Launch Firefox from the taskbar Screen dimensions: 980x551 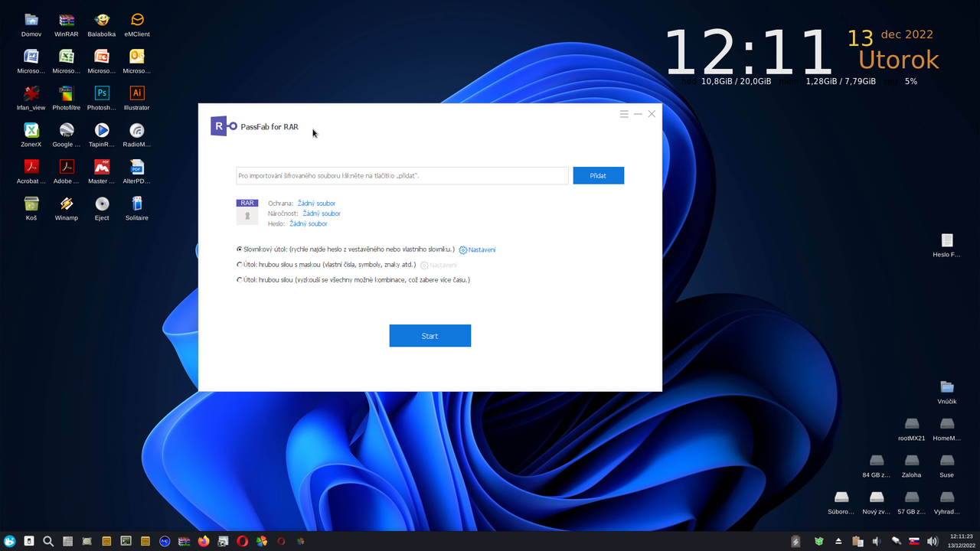pyautogui.click(x=204, y=541)
